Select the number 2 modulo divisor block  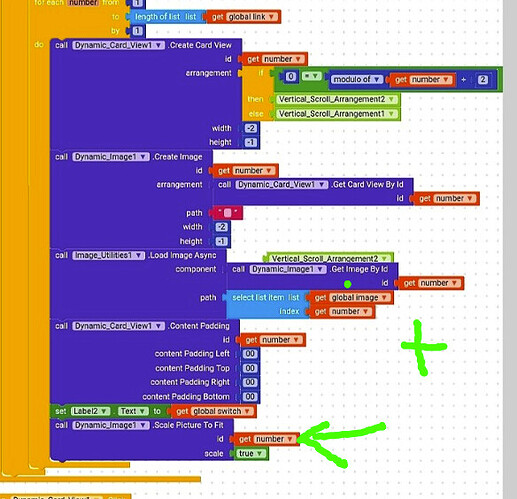click(x=483, y=80)
